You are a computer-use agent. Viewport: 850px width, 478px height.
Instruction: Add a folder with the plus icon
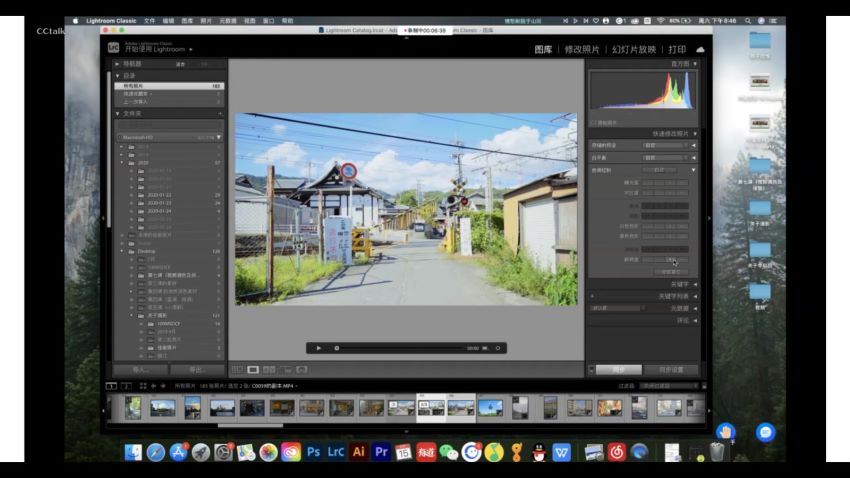click(x=220, y=114)
